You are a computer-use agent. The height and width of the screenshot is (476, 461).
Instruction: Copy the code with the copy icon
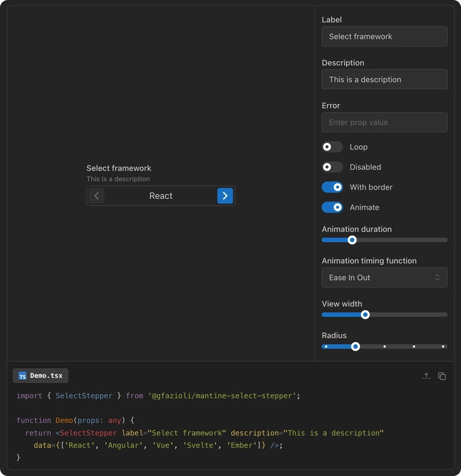click(442, 376)
